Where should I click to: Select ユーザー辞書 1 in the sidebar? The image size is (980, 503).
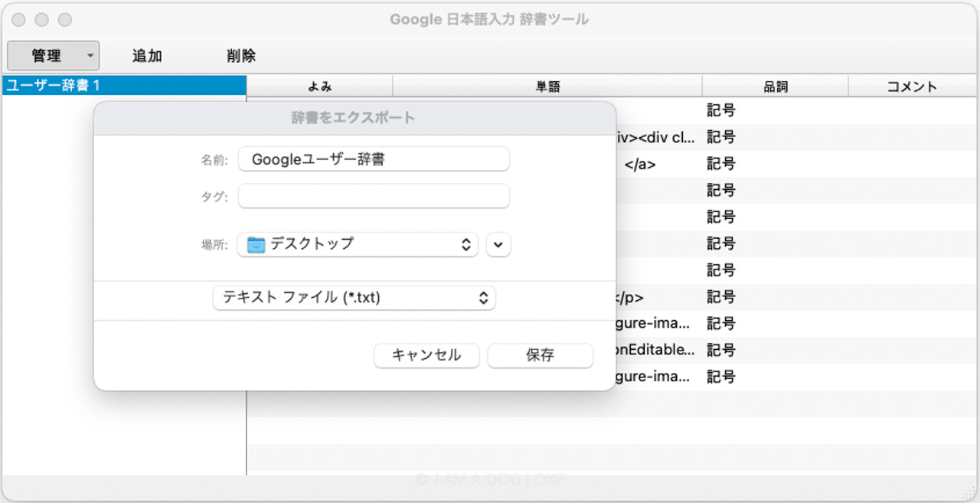coord(124,85)
